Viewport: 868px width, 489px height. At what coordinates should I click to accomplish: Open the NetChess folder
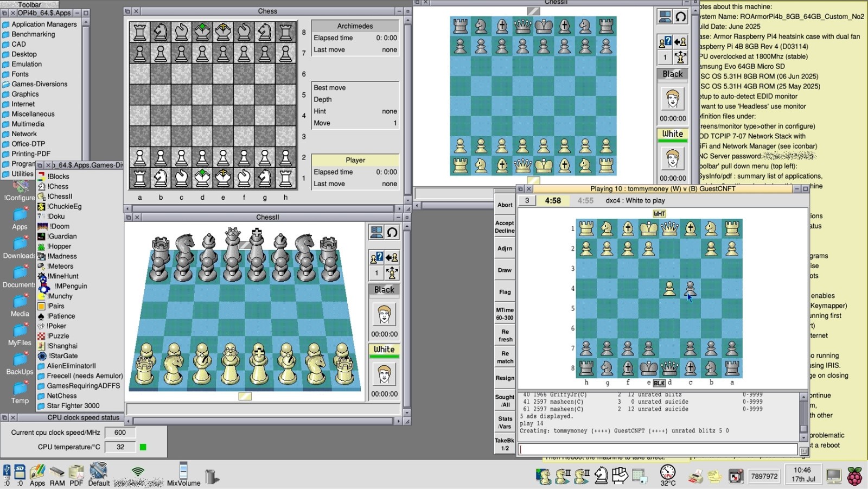tap(62, 396)
